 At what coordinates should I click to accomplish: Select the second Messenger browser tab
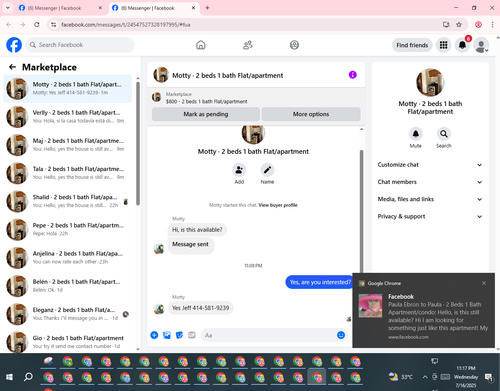[154, 8]
